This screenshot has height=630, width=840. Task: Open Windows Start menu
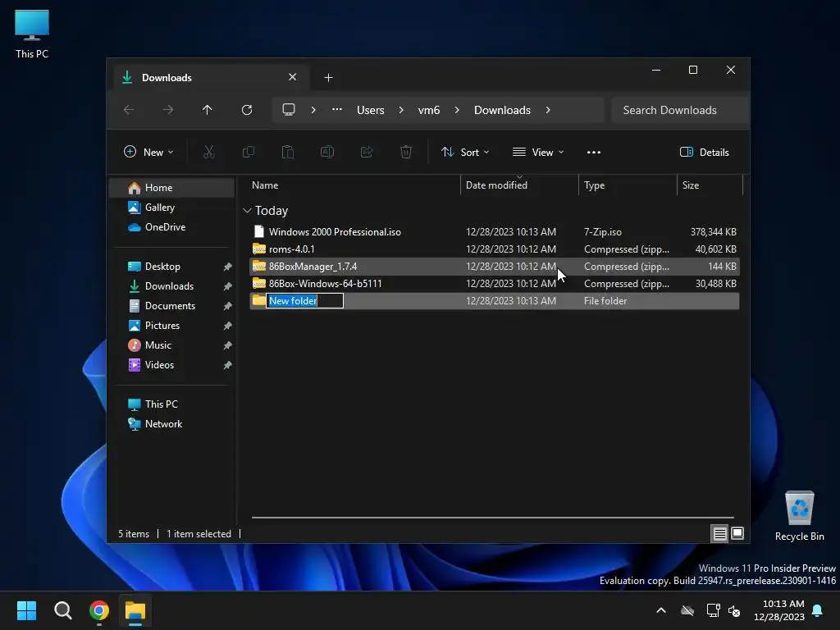click(x=26, y=610)
